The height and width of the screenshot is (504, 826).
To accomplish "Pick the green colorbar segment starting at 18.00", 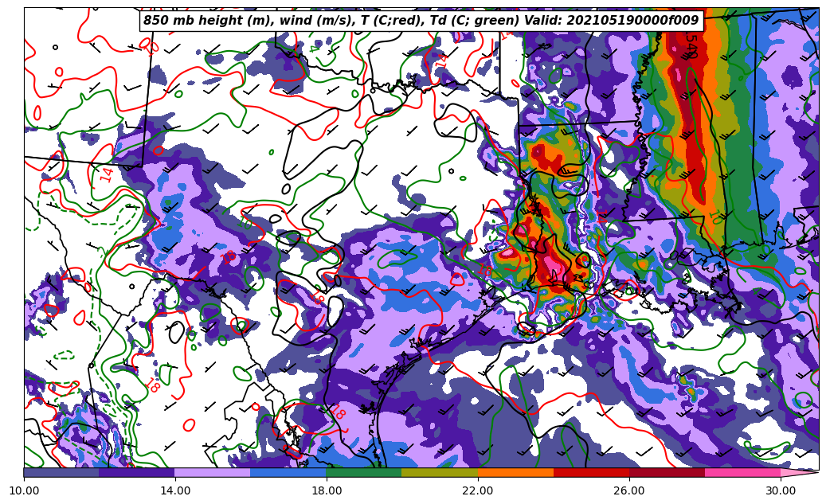I will point(364,472).
